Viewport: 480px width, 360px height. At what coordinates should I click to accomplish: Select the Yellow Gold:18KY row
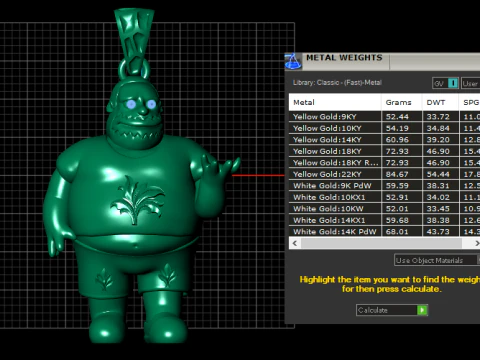point(385,151)
